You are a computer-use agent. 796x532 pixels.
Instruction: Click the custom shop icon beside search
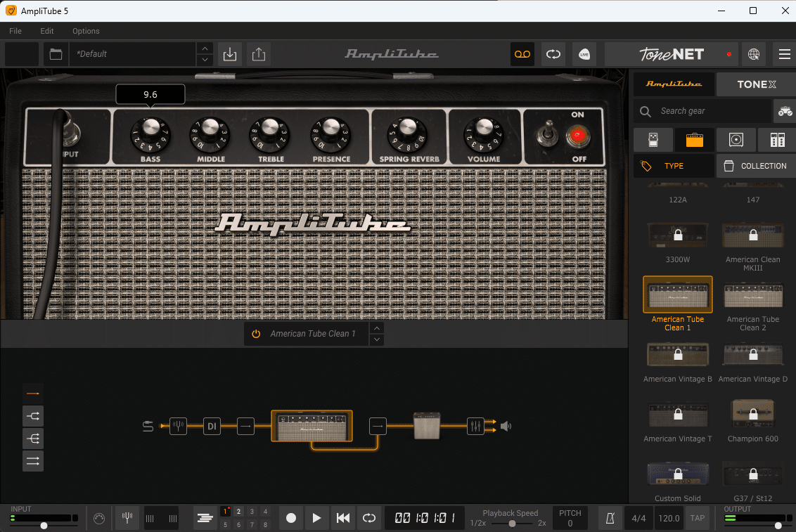[785, 111]
